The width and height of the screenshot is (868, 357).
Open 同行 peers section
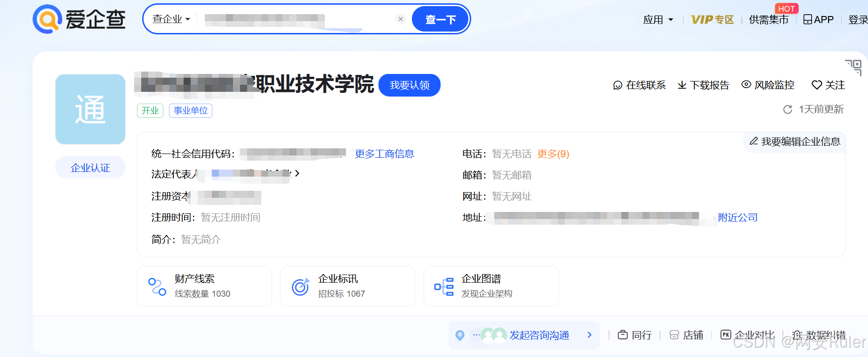635,335
